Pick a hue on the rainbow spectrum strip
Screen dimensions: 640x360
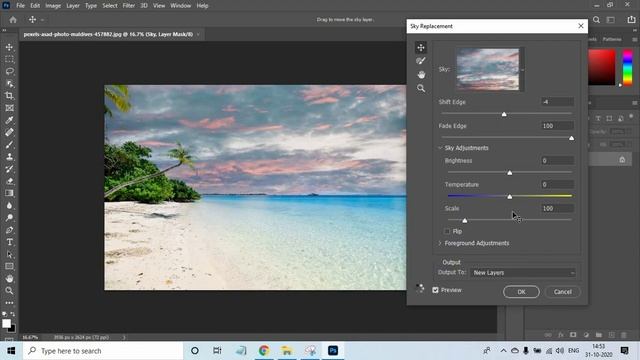coord(627,67)
